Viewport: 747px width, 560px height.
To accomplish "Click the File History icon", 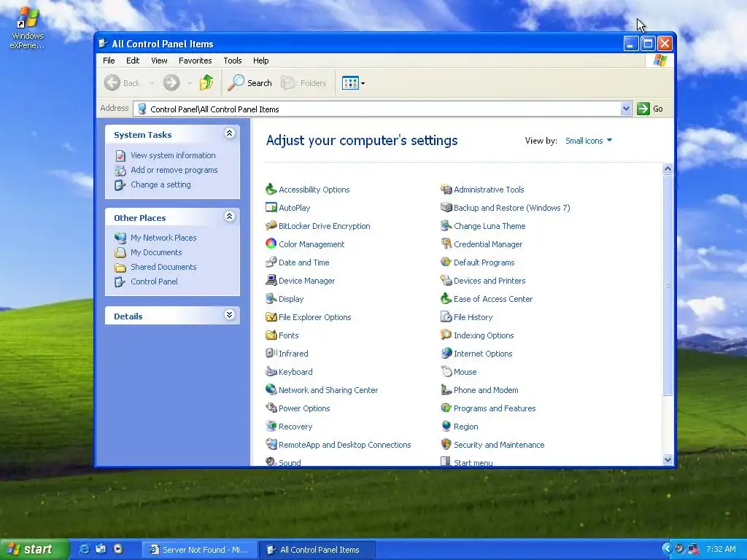I will tap(446, 316).
